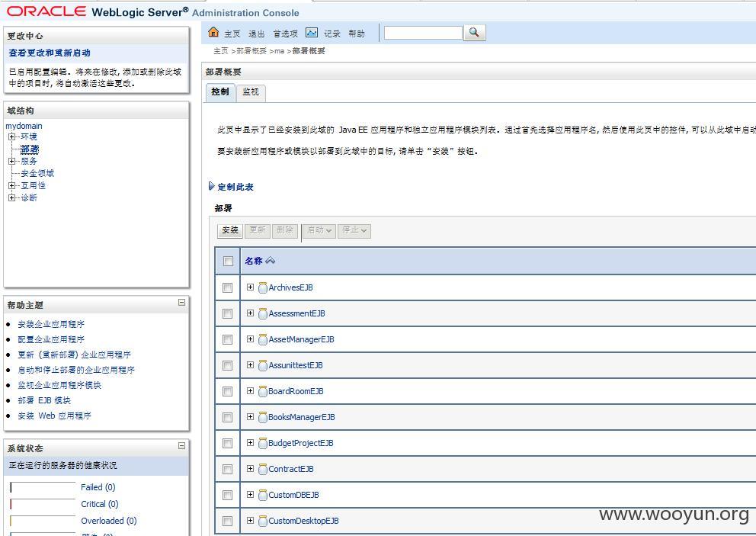Click the ArchivesEJB module icon
Image resolution: width=756 pixels, height=536 pixels.
tap(263, 287)
